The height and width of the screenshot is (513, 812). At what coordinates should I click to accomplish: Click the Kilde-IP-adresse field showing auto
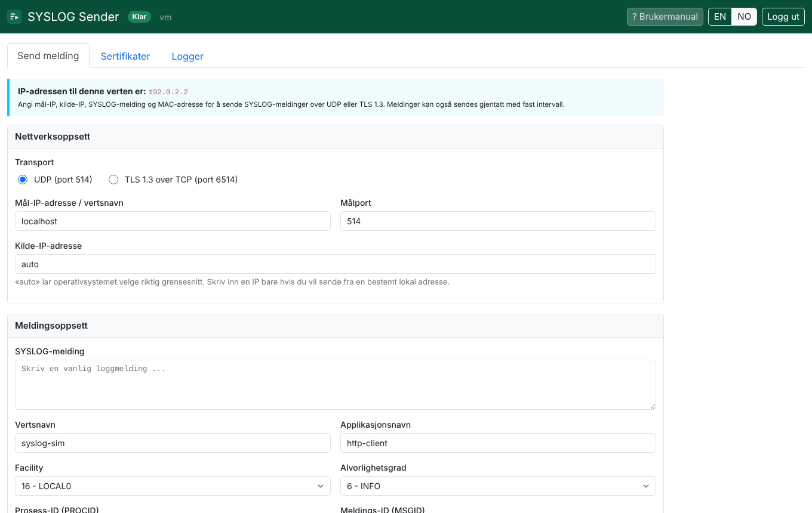[x=336, y=264]
